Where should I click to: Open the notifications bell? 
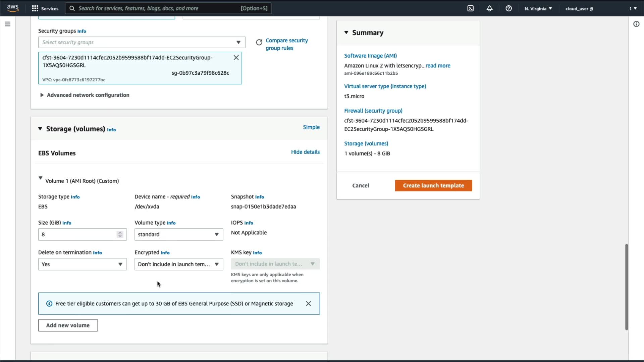tap(489, 8)
